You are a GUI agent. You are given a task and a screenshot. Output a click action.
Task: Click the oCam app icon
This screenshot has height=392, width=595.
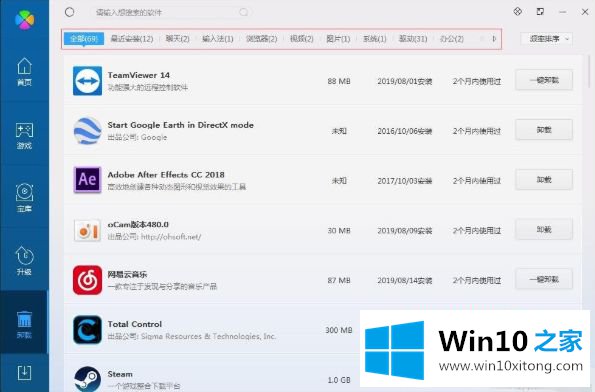[87, 230]
